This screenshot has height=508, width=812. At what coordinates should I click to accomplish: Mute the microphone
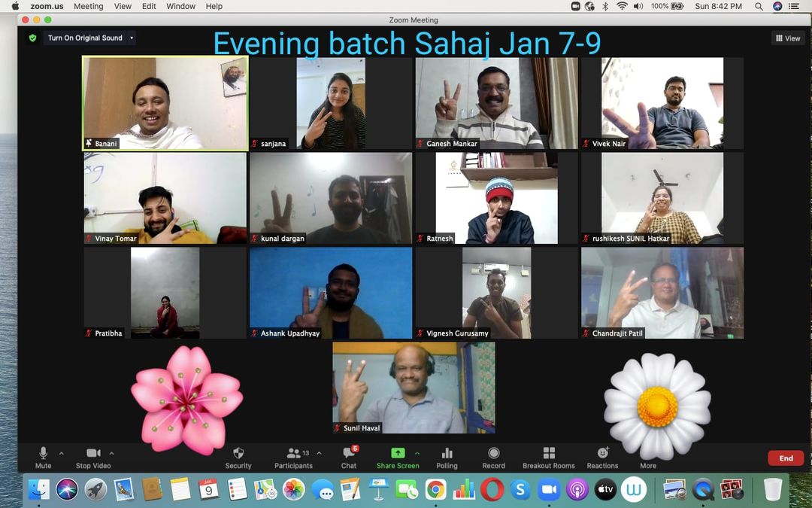click(43, 454)
